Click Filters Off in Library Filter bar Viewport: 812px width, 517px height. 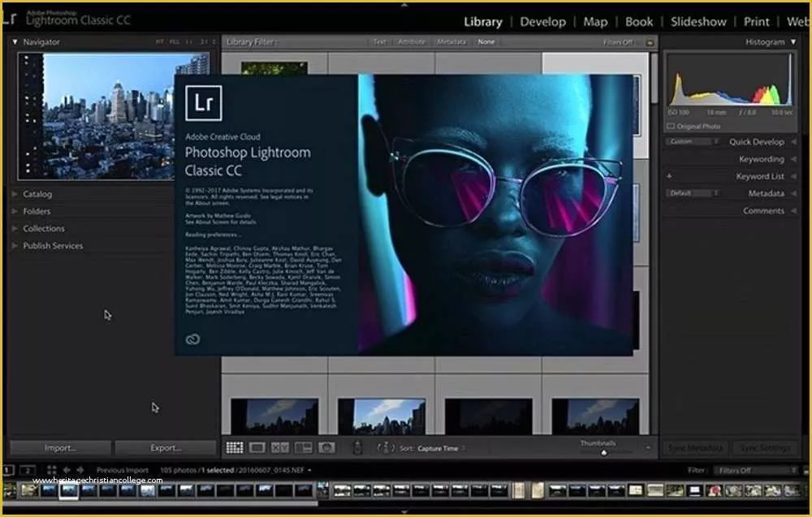coord(618,42)
